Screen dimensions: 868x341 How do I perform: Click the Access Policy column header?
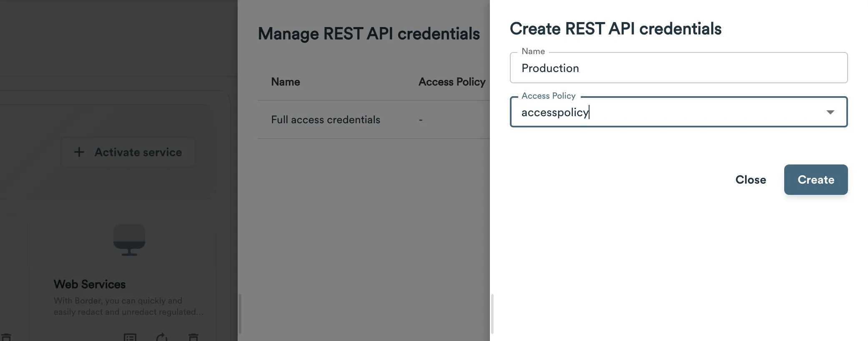point(452,82)
